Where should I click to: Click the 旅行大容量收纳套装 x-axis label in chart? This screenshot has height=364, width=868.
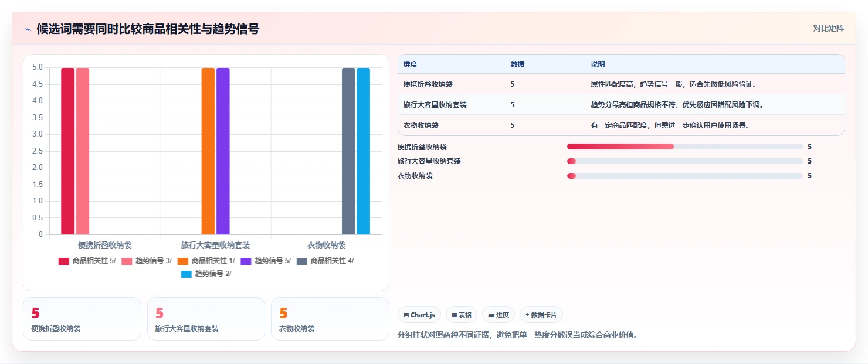tap(215, 245)
